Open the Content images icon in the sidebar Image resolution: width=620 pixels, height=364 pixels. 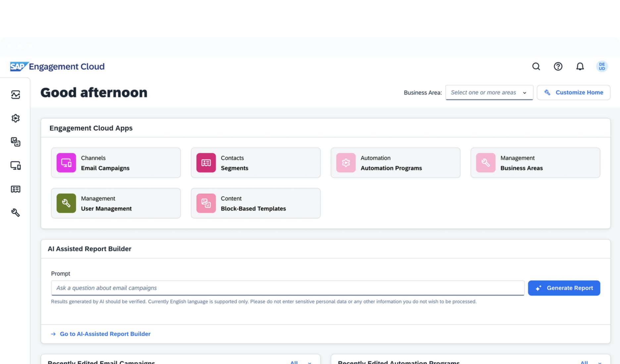(15, 142)
